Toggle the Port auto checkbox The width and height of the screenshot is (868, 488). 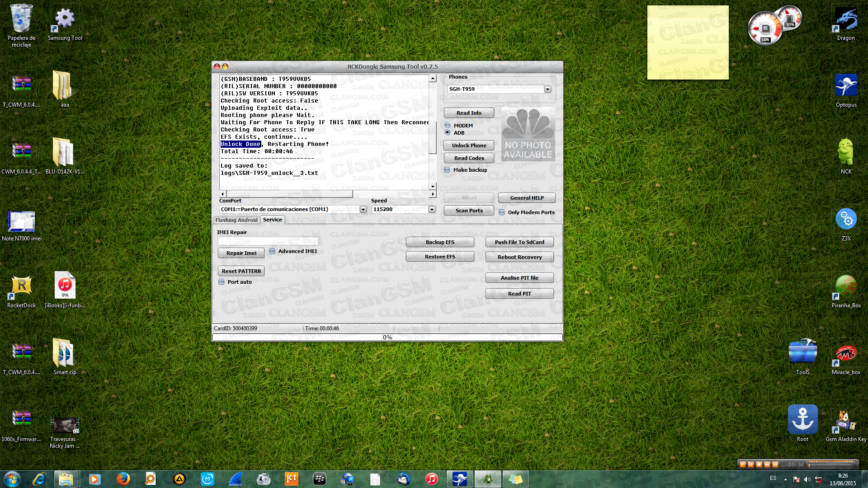coord(221,282)
